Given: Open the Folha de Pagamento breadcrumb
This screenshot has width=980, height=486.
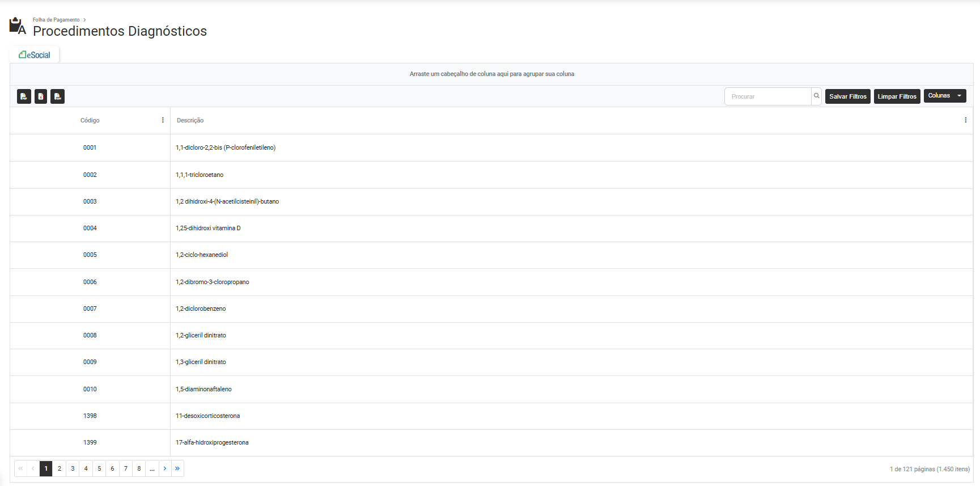Looking at the screenshot, I should point(56,20).
